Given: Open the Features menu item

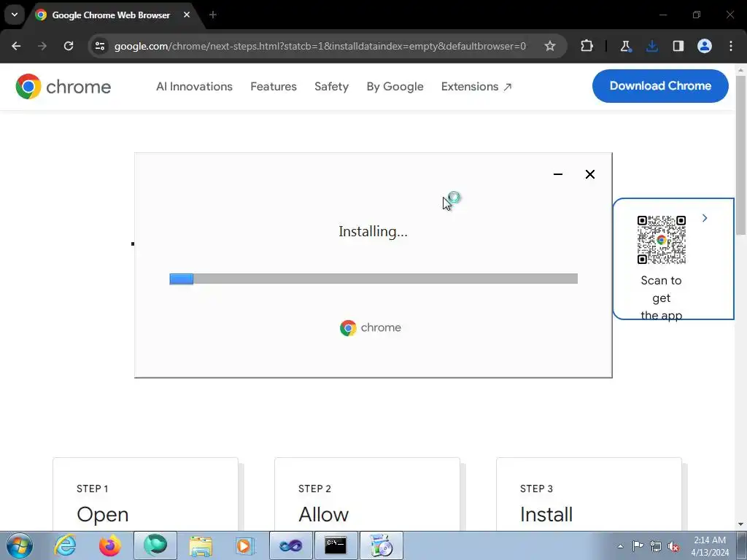Looking at the screenshot, I should click(274, 87).
